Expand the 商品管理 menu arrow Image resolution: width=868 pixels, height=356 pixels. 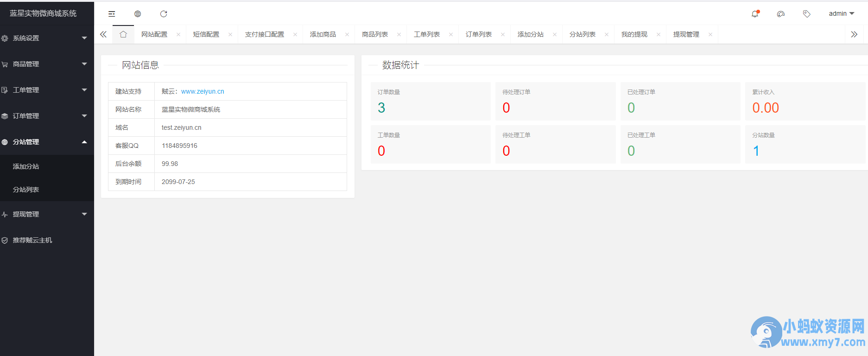(x=84, y=64)
